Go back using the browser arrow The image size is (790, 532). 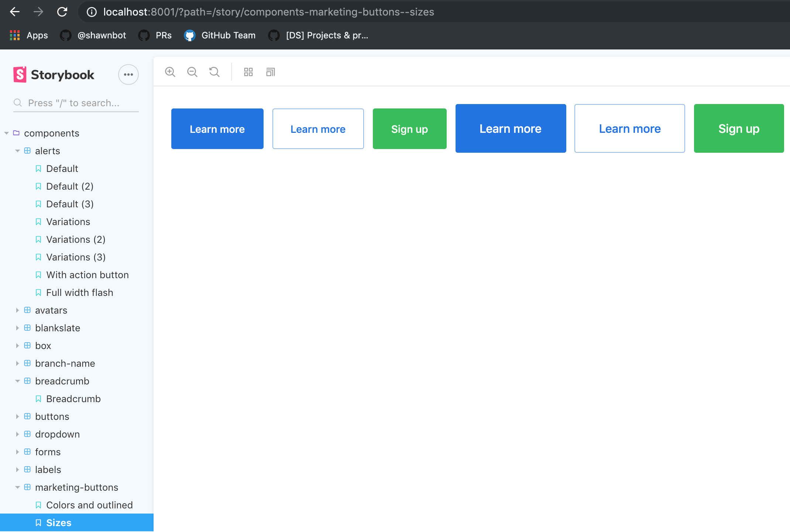15,12
